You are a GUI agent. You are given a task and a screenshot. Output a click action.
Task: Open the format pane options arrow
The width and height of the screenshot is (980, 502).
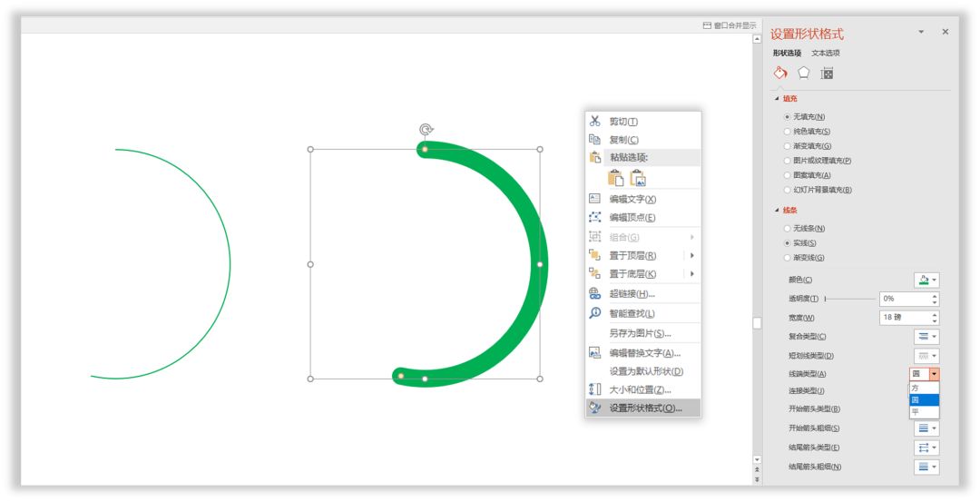pos(921,32)
